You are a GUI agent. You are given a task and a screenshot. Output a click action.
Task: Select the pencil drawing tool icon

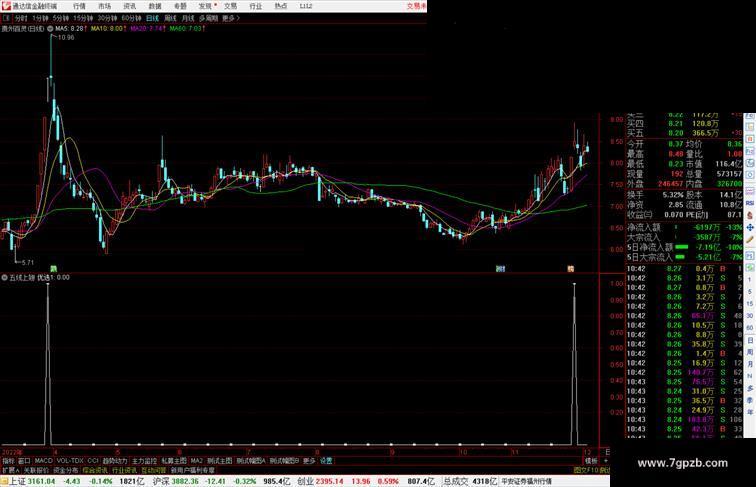[750, 240]
